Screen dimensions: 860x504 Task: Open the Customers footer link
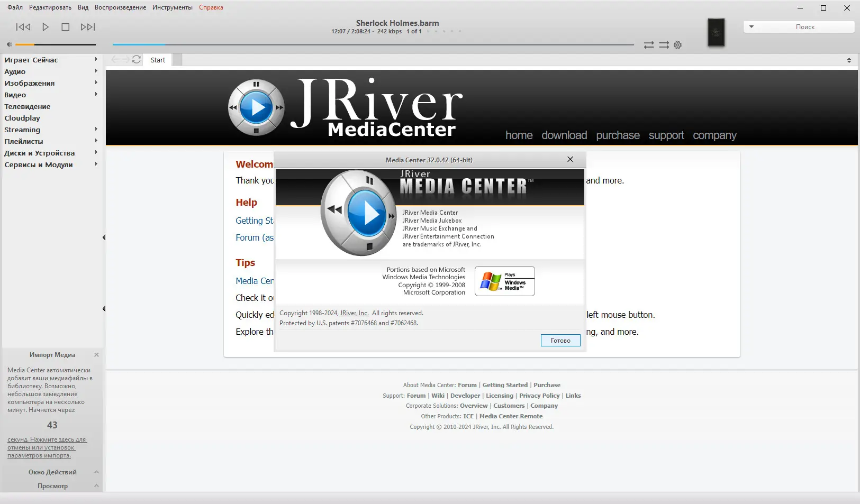(x=509, y=406)
